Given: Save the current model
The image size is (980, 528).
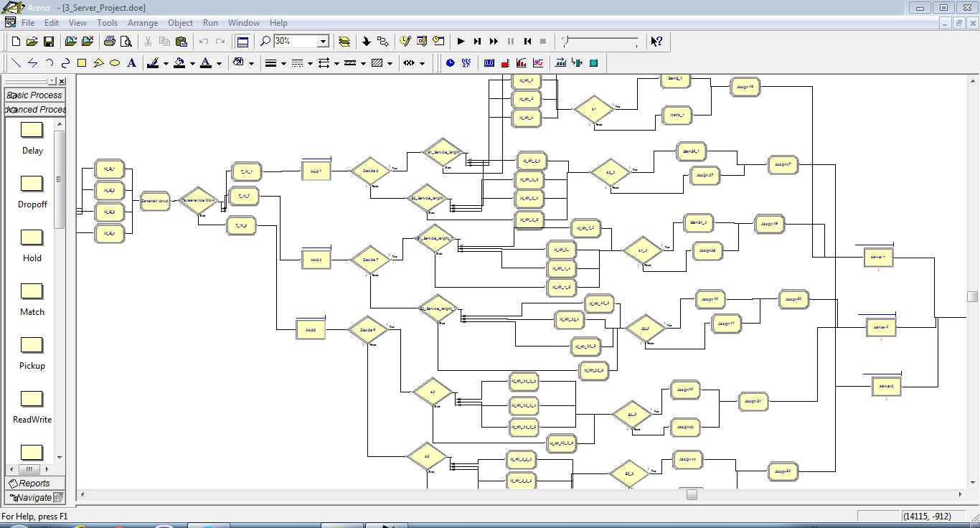Looking at the screenshot, I should click(x=49, y=42).
